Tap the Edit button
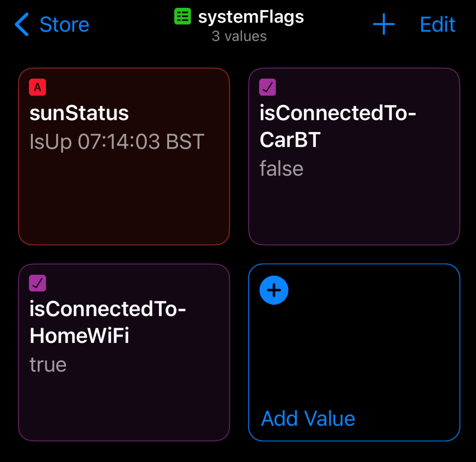This screenshot has width=476, height=462. 437,25
